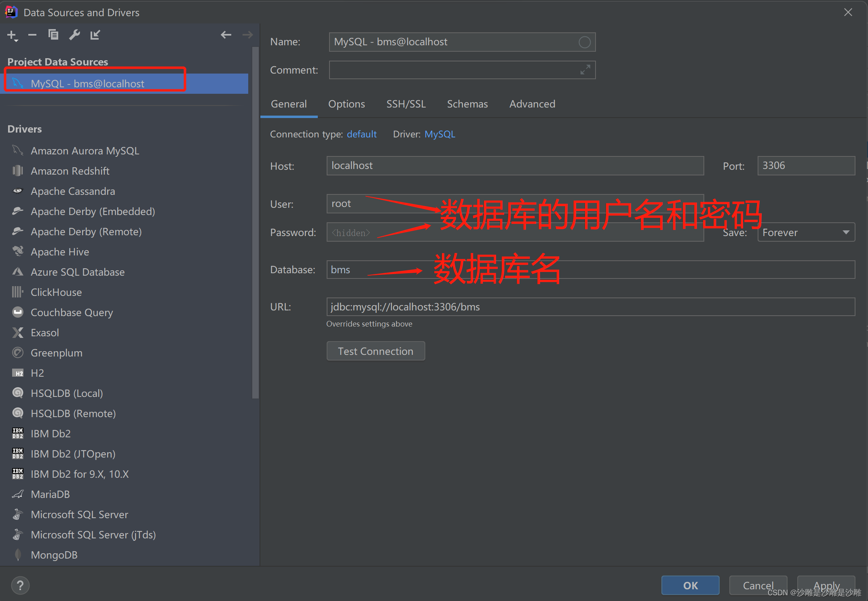Screen dimensions: 868x601
Task: Open the Save Forever dropdown
Action: pyautogui.click(x=806, y=232)
